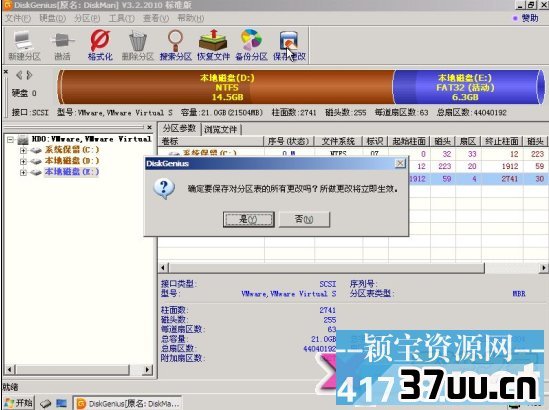Open the 开始 Start menu
The width and height of the screenshot is (549, 410).
tap(19, 403)
